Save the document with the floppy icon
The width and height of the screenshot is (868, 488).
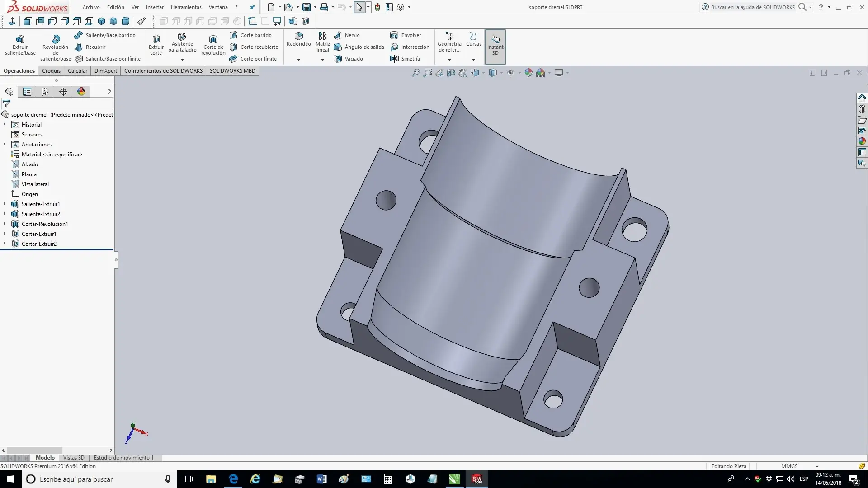click(307, 7)
